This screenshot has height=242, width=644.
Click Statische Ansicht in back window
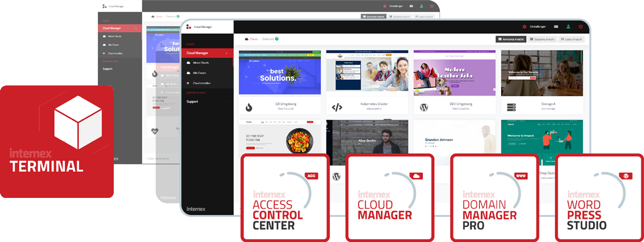pyautogui.click(x=400, y=16)
